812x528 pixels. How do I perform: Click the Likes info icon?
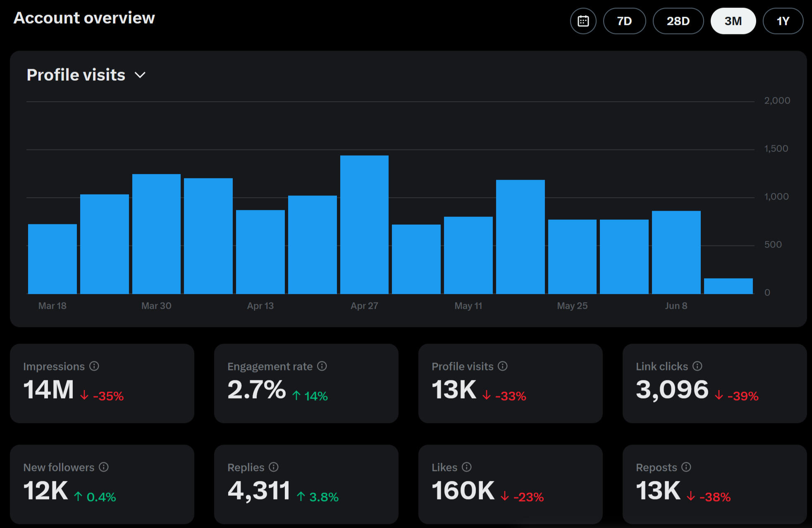click(467, 467)
